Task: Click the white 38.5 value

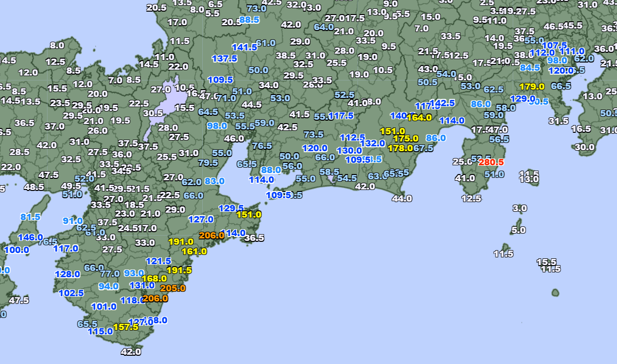Action: pyautogui.click(x=285, y=55)
